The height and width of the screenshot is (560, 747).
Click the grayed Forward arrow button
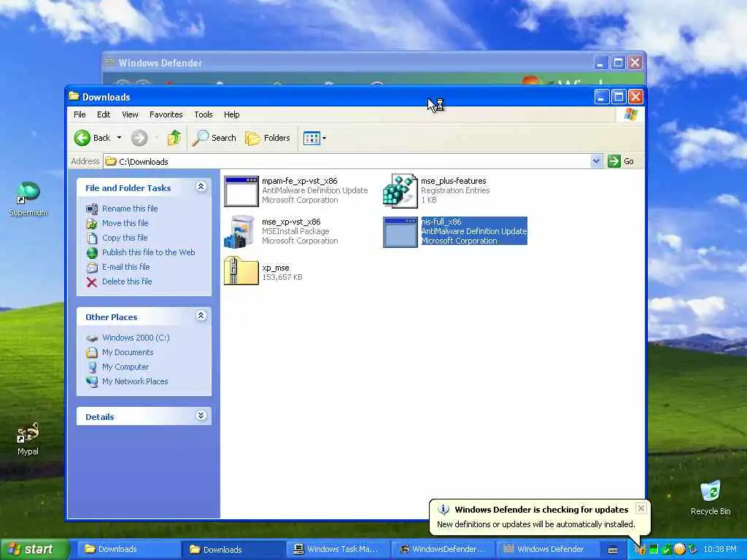tap(139, 138)
